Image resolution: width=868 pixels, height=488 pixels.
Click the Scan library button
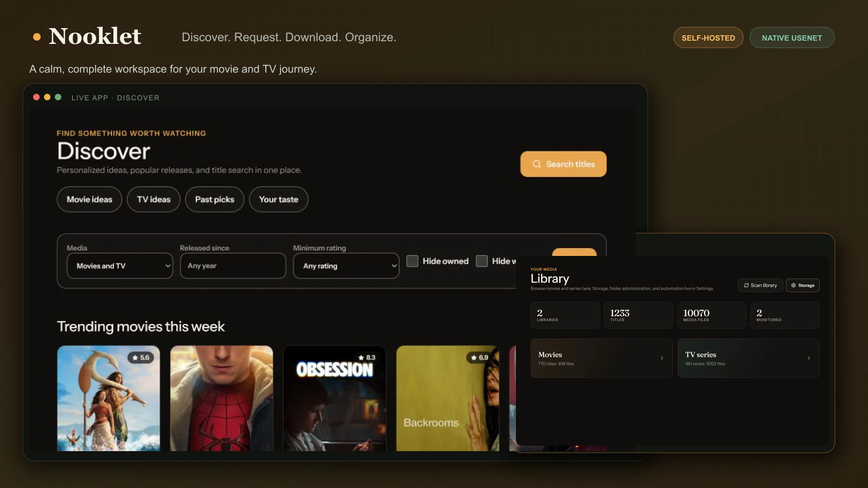(760, 285)
